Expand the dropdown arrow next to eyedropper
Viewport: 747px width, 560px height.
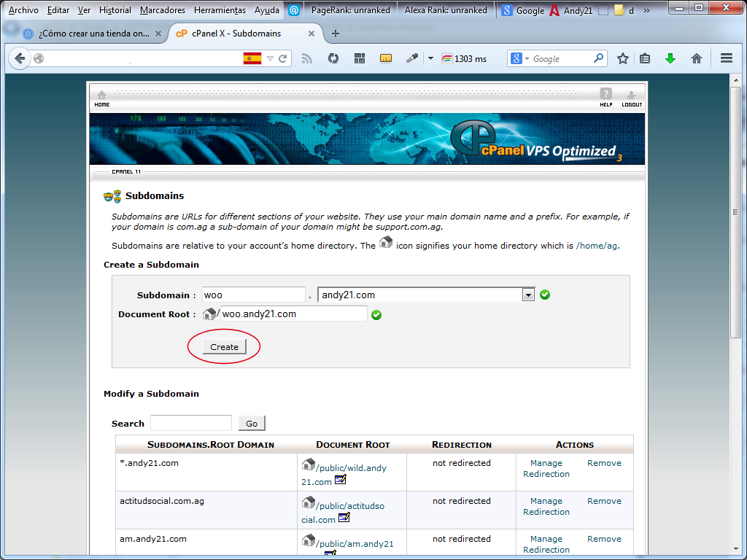click(430, 58)
